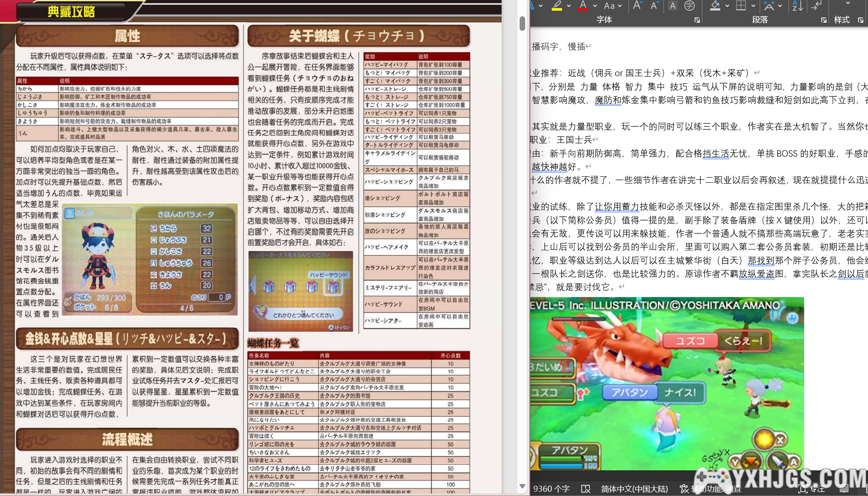The height and width of the screenshot is (496, 868).
Task: Open the 段落 paragraph dialog launcher
Action: [823, 20]
